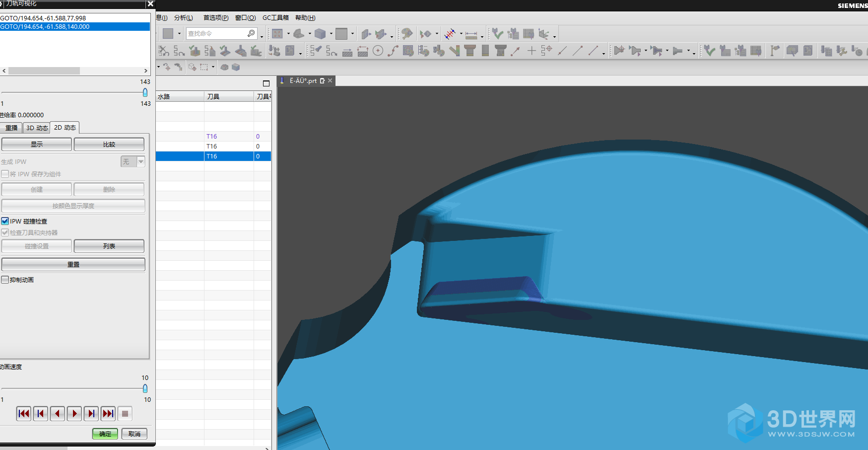Open dropdown arrow next to Fit view icon

[288, 34]
